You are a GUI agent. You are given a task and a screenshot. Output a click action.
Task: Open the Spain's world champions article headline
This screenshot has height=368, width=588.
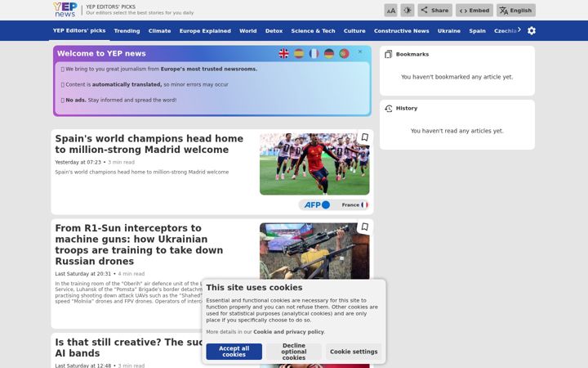pyautogui.click(x=149, y=144)
